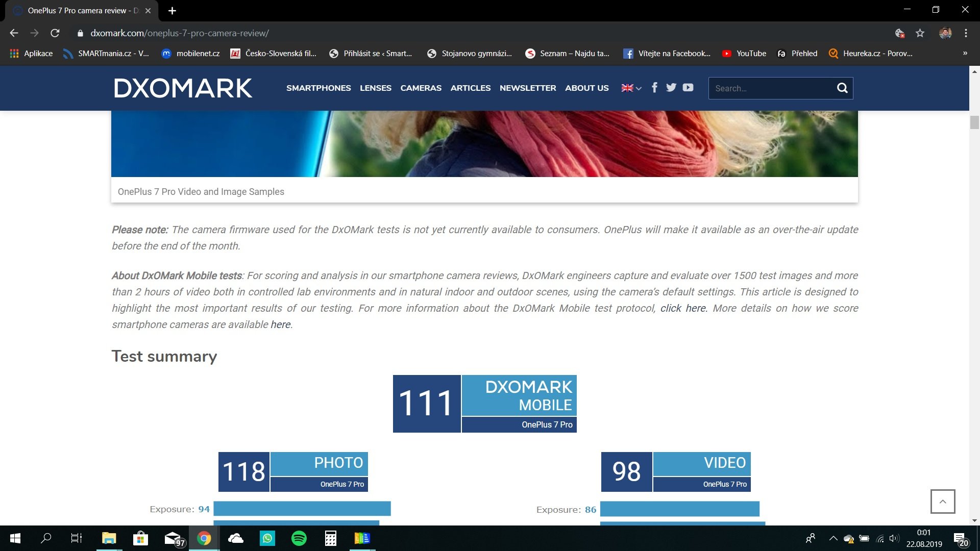The width and height of the screenshot is (980, 551).
Task: Open DxOMark Facebook page icon
Action: pos(654,88)
